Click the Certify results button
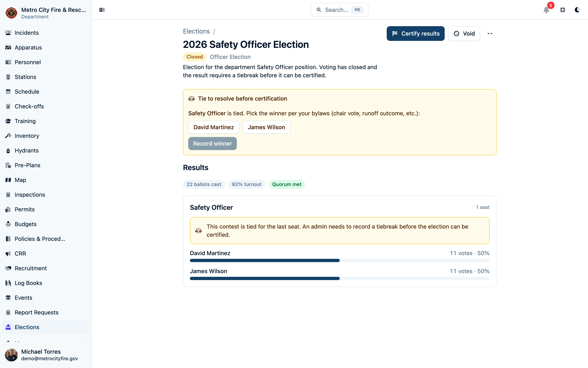588x368 pixels. point(415,34)
